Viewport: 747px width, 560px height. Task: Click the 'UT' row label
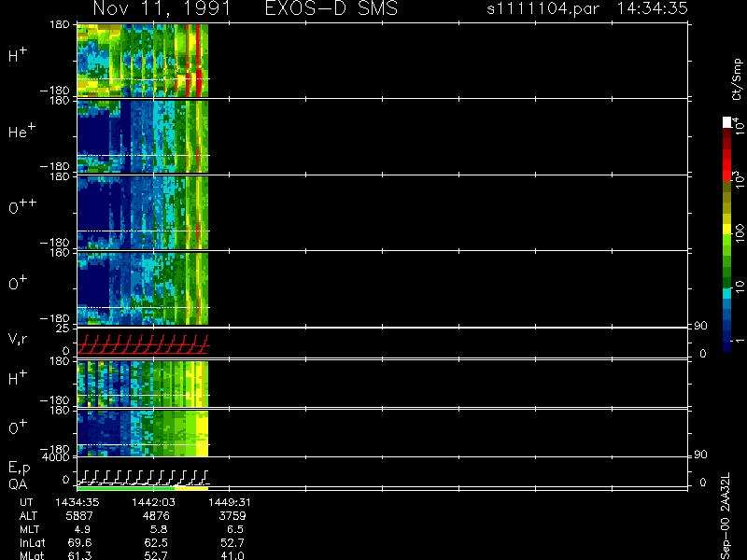pyautogui.click(x=26, y=502)
